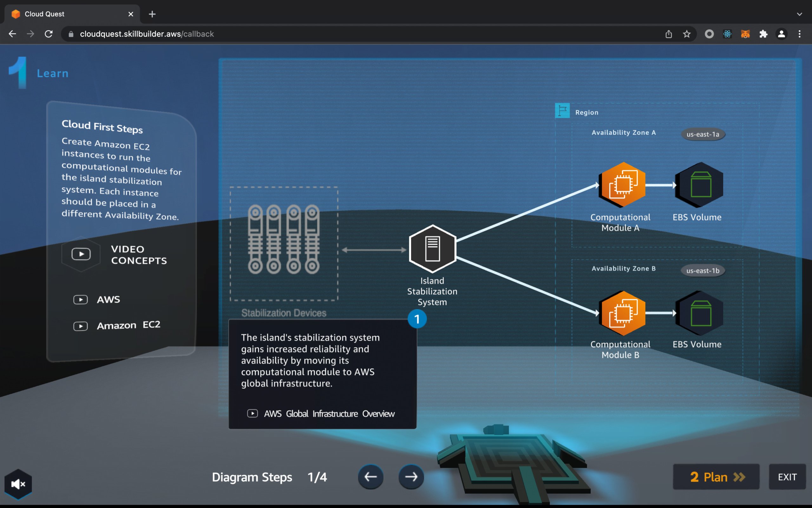Image resolution: width=812 pixels, height=508 pixels.
Task: Reload the Cloud Quest page
Action: 49,34
